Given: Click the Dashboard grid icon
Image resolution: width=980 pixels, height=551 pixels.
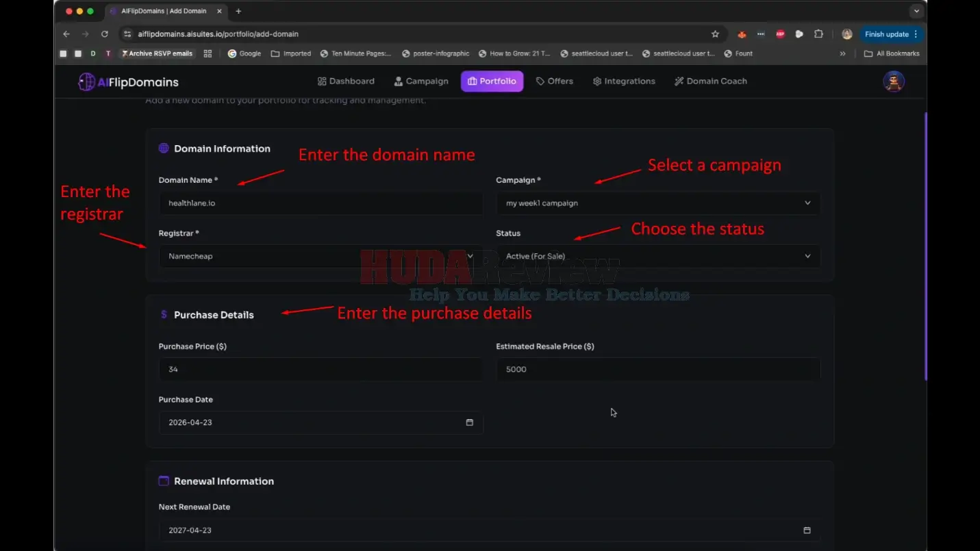Looking at the screenshot, I should 322,81.
